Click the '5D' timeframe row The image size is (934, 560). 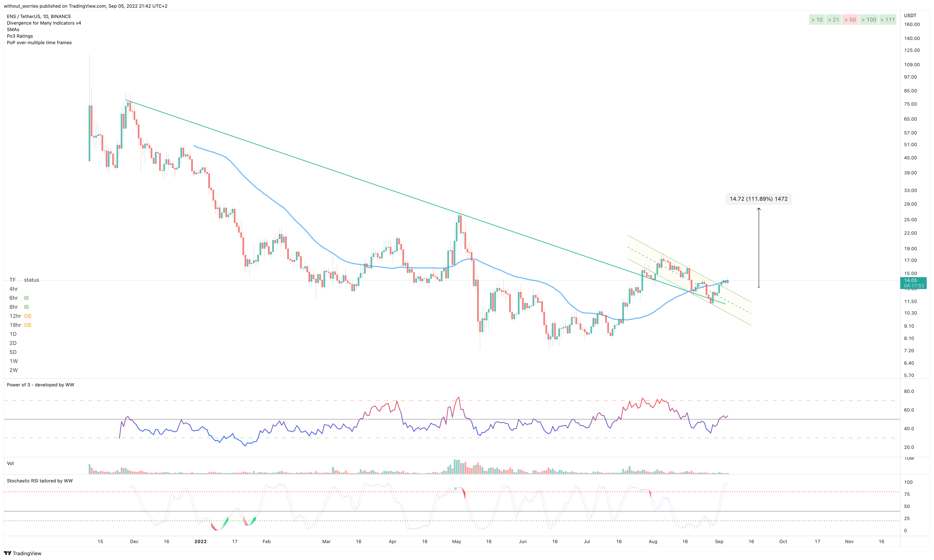coord(13,352)
